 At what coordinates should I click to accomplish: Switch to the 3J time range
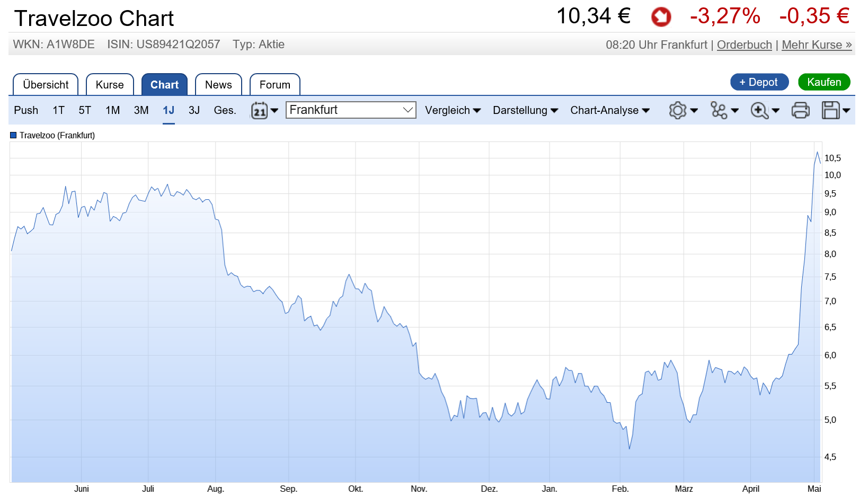click(x=194, y=110)
